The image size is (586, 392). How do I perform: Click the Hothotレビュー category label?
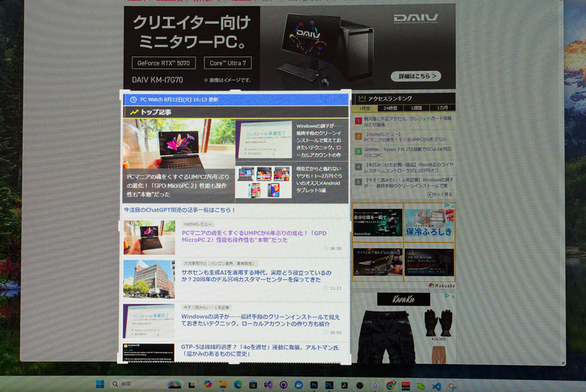pyautogui.click(x=198, y=223)
